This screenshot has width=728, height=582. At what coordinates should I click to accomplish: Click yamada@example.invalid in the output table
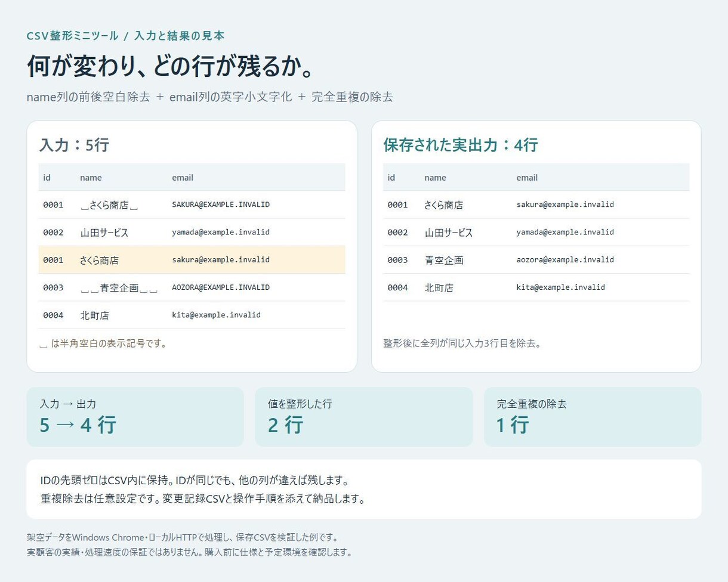(565, 232)
